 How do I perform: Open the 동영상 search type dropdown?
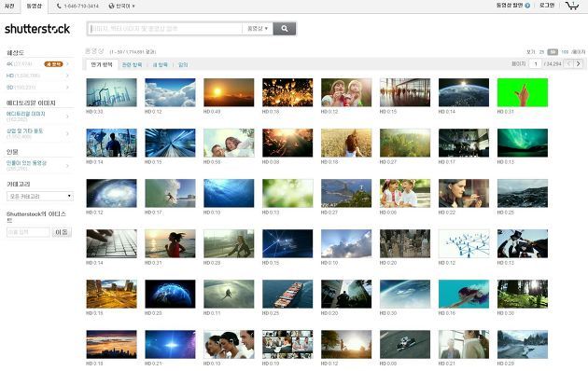tap(258, 29)
